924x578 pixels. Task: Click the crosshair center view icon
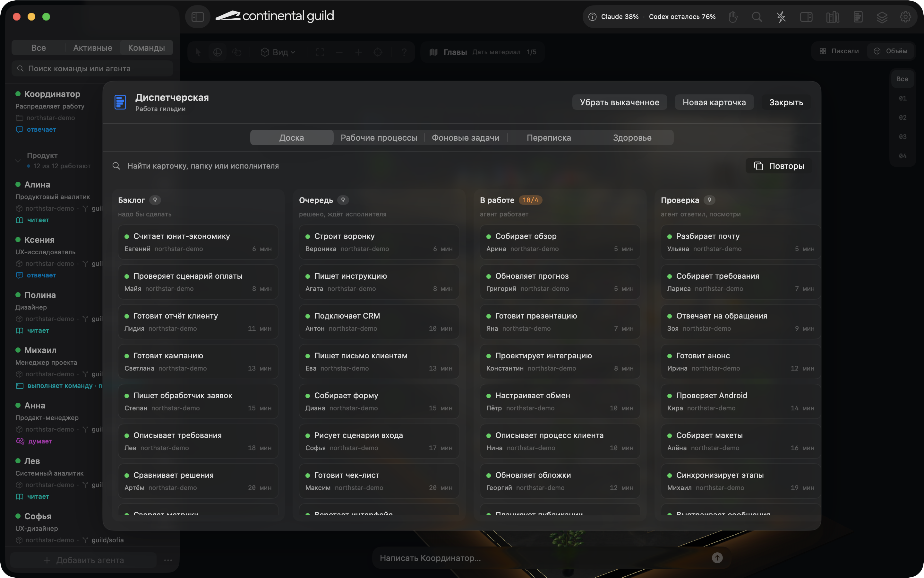tap(378, 52)
